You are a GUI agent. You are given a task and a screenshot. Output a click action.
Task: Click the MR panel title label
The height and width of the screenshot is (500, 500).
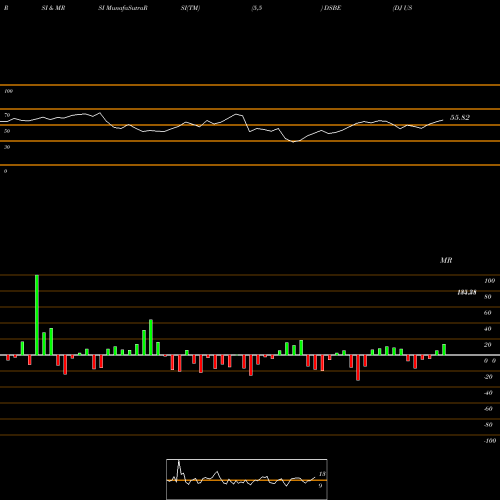[x=446, y=260]
